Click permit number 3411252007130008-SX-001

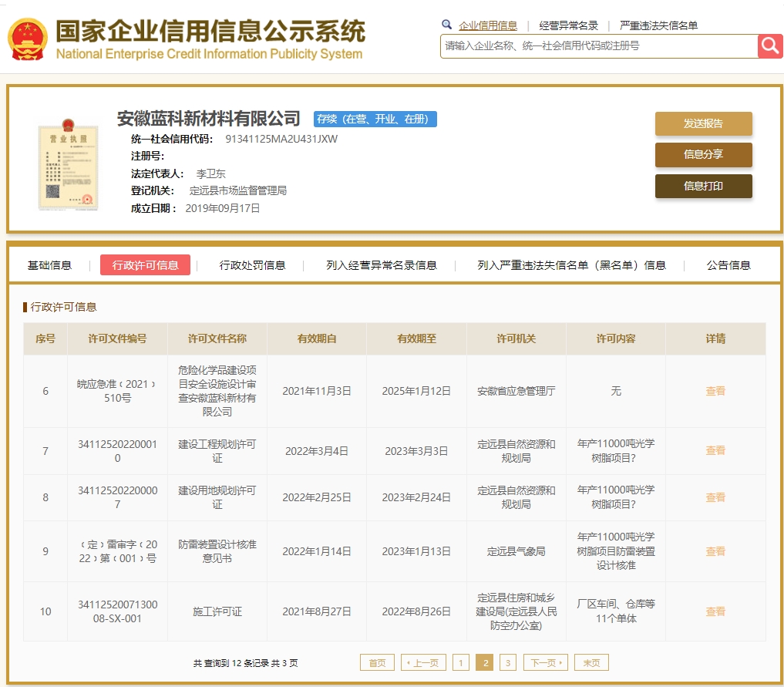(117, 611)
